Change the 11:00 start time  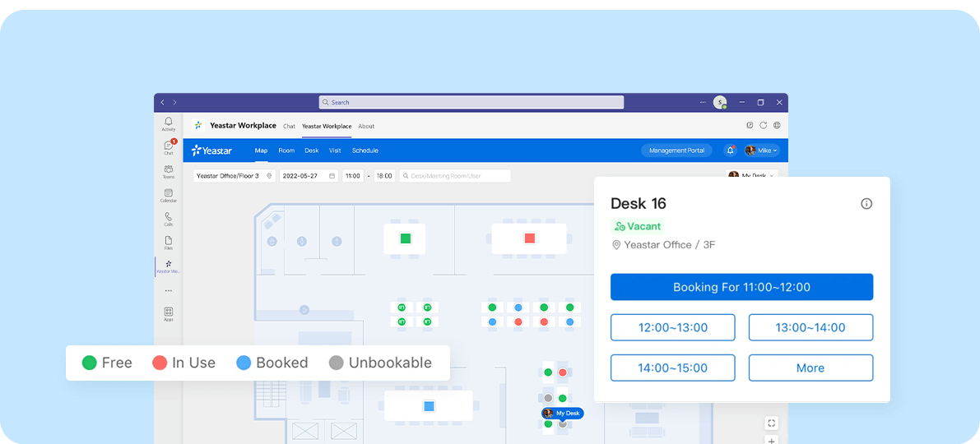click(353, 176)
